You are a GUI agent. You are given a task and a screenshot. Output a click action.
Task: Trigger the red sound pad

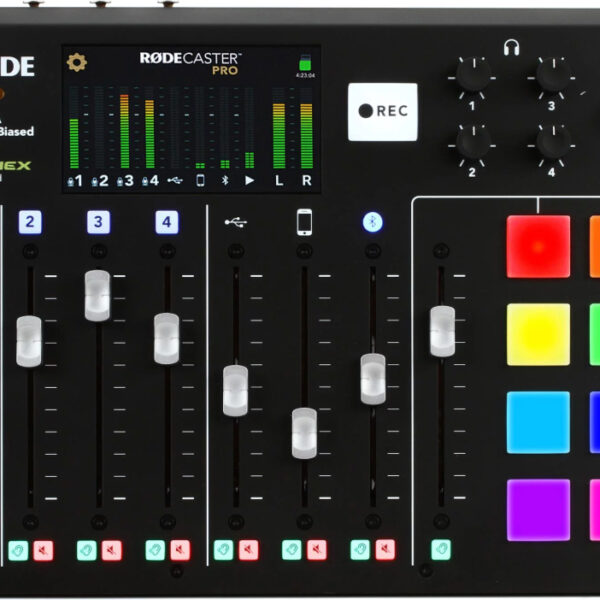[538, 246]
